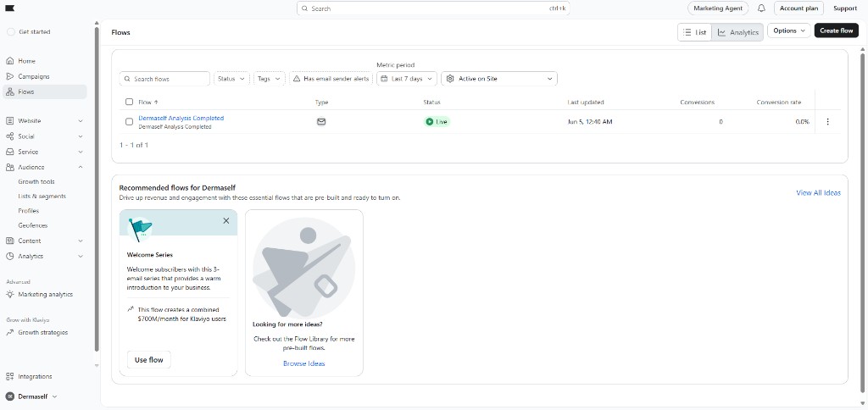Viewport: 868px width, 410px height.
Task: Expand the Website sidebar section
Action: [x=81, y=120]
